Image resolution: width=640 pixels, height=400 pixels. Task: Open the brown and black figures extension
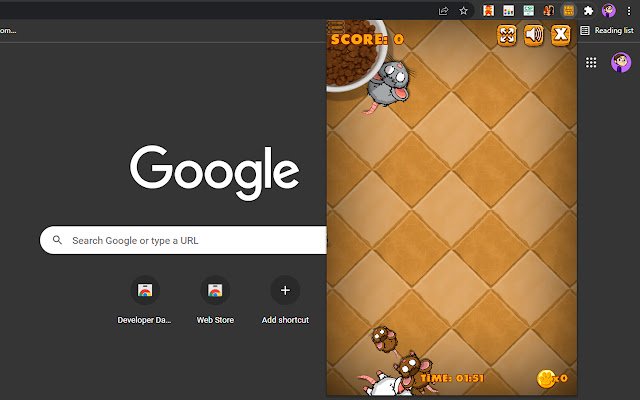(549, 11)
